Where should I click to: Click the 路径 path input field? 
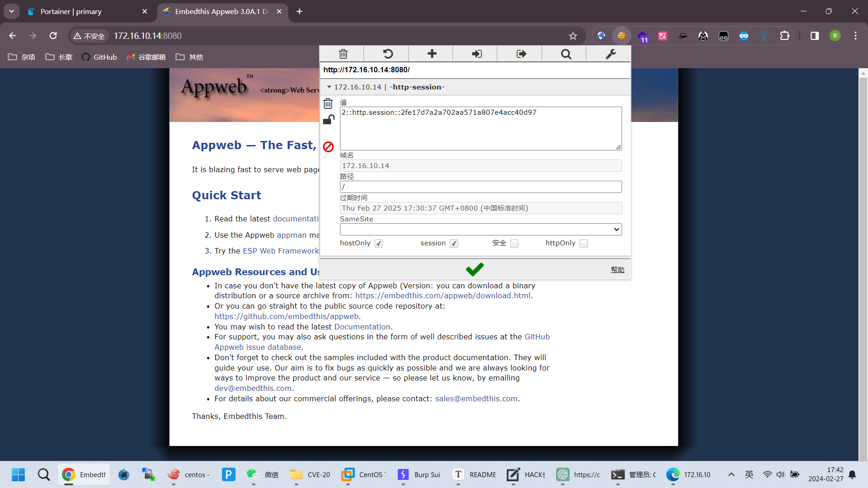481,187
